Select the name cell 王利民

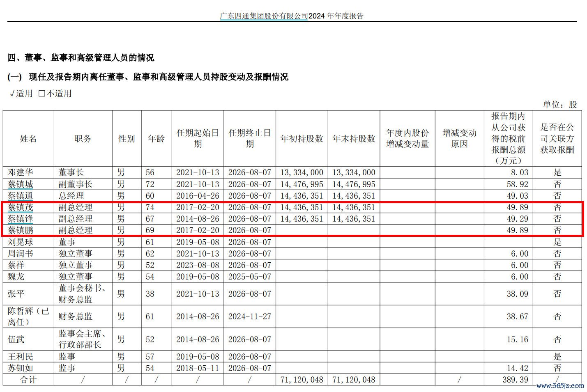point(21,357)
